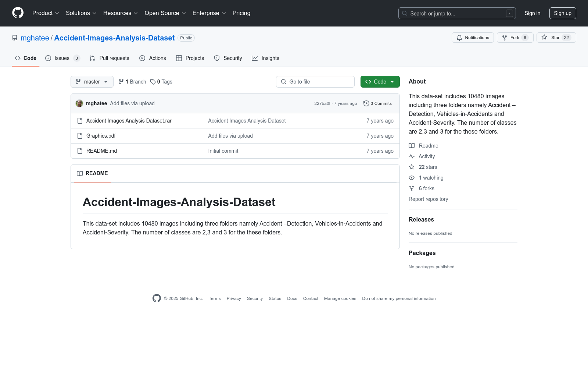The height and width of the screenshot is (368, 588).
Task: Open the Docs footer link
Action: click(292, 298)
